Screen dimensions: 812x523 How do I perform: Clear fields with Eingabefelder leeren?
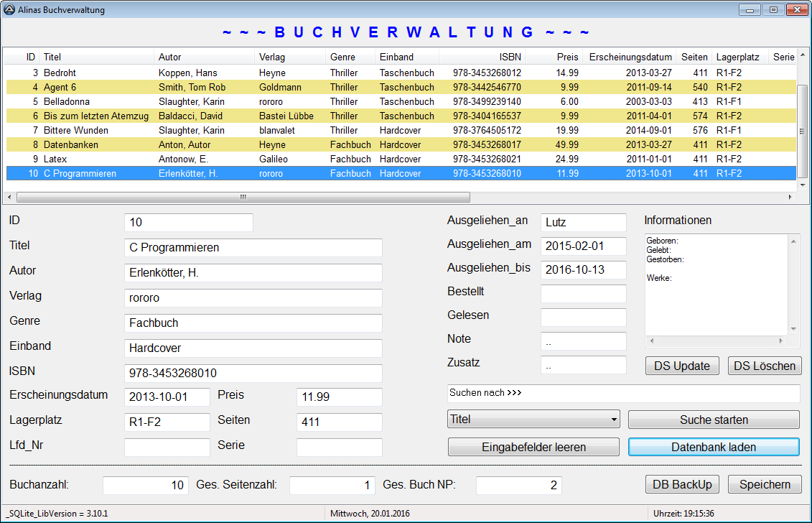533,447
